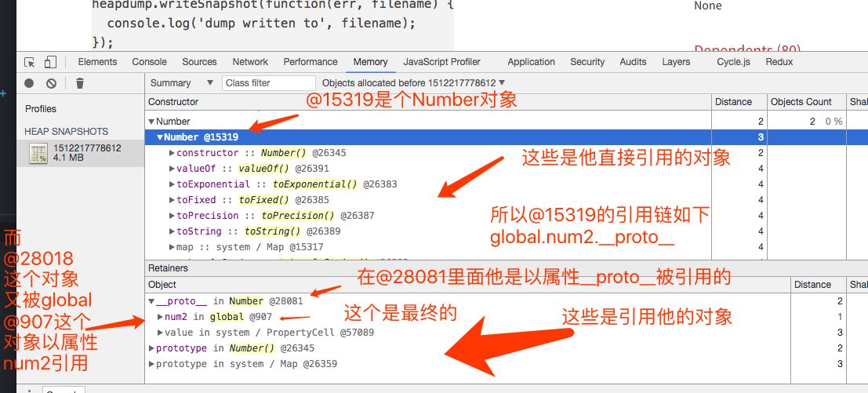Image resolution: width=868 pixels, height=393 pixels.
Task: Switch to the Console tab
Action: tap(150, 62)
